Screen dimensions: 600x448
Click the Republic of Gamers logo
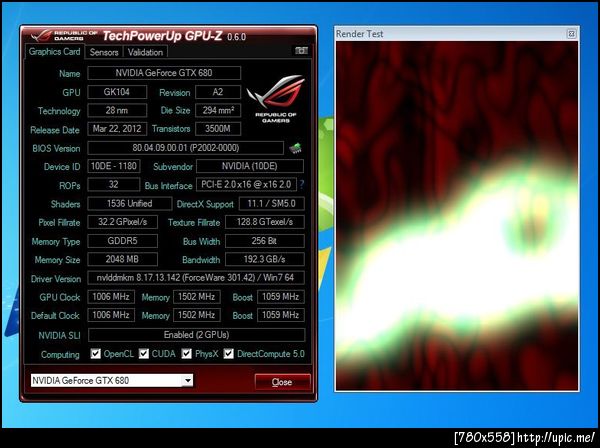[x=276, y=99]
